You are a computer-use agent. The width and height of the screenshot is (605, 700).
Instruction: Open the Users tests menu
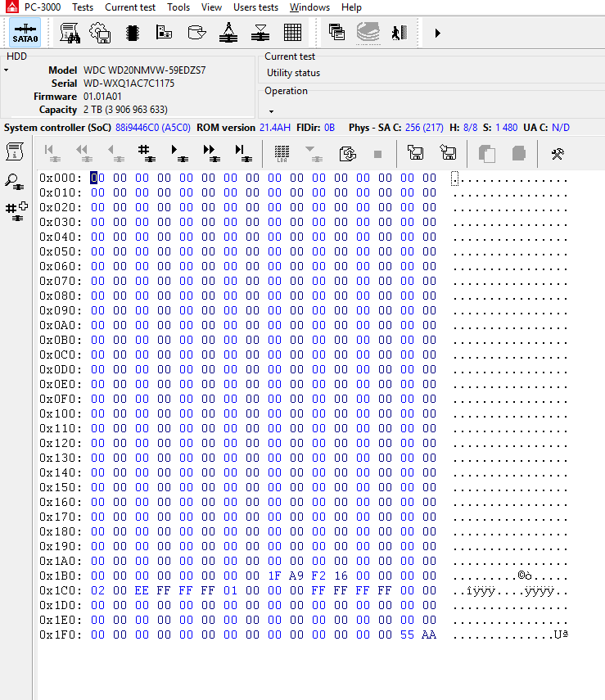255,7
